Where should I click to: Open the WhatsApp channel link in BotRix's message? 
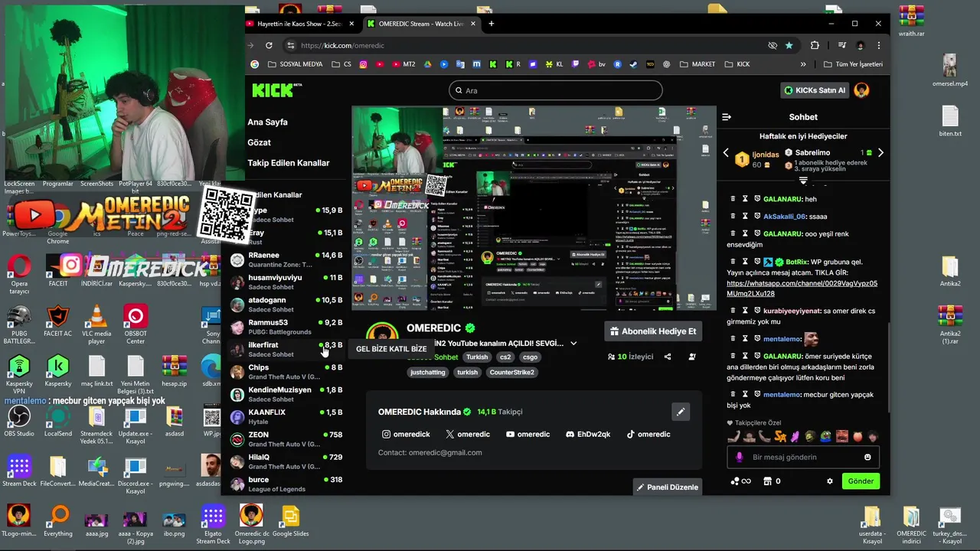pyautogui.click(x=802, y=289)
